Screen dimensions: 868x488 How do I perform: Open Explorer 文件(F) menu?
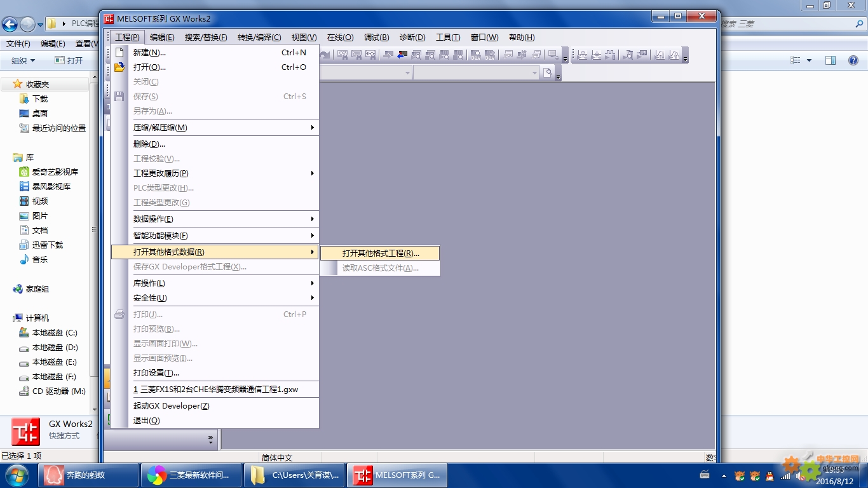tap(18, 44)
